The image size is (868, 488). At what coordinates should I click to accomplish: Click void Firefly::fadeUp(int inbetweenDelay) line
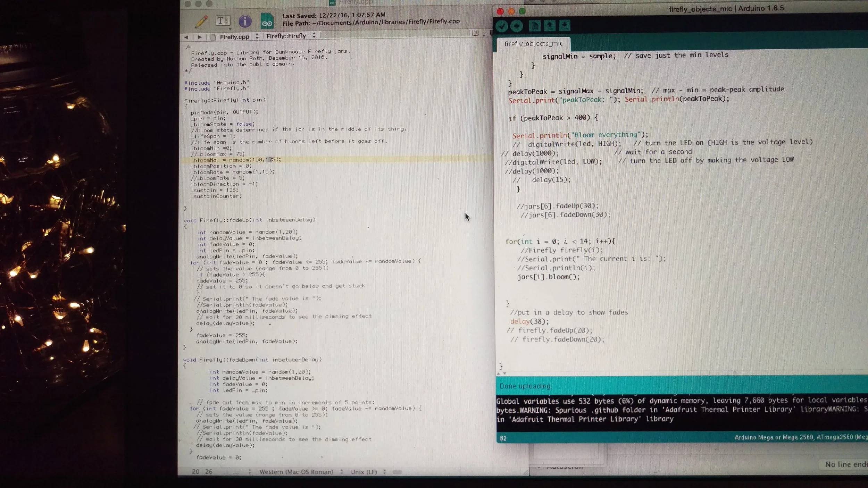pos(249,220)
